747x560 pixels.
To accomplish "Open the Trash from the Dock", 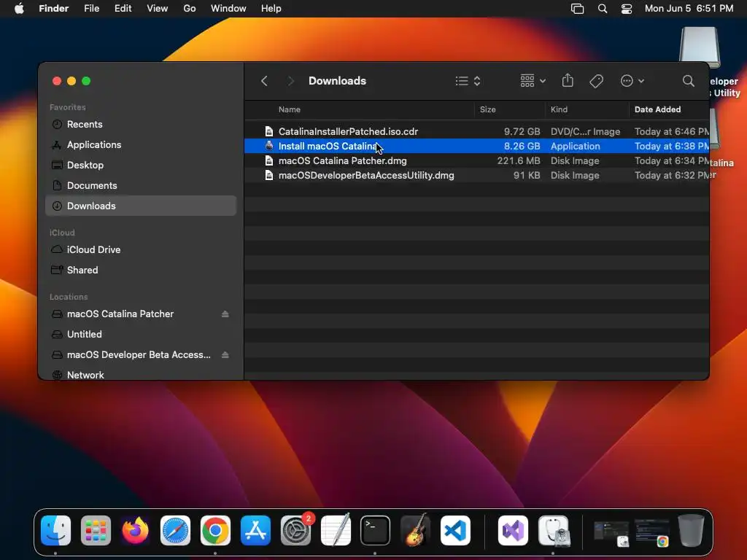I will click(692, 530).
